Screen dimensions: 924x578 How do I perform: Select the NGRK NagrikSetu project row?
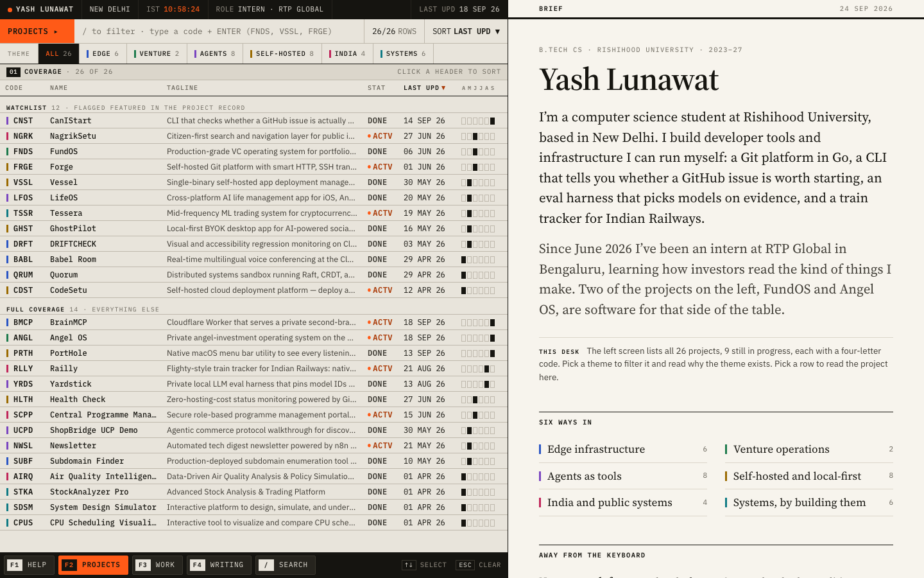[253, 136]
